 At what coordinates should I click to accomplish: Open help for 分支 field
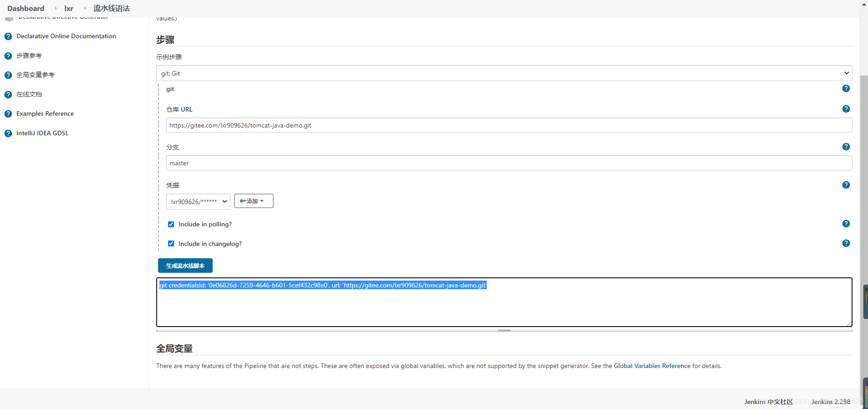(846, 147)
